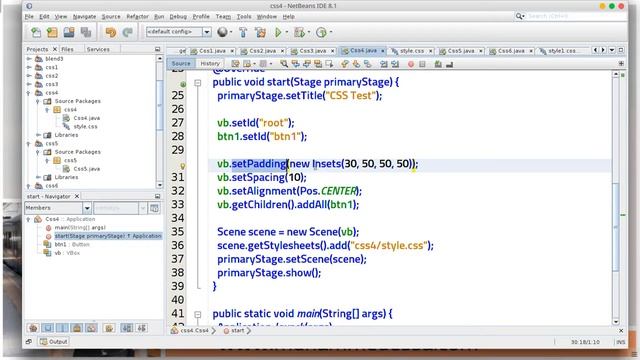Click the red Start Macro Recording icon
The height and width of the screenshot is (360, 640).
(x=411, y=64)
